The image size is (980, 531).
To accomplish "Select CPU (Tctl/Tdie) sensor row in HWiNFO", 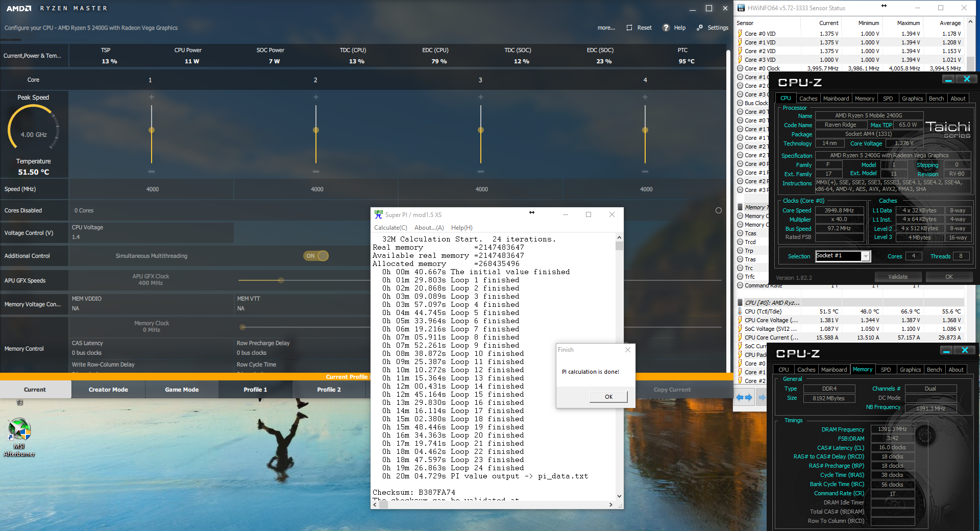I will [x=849, y=311].
